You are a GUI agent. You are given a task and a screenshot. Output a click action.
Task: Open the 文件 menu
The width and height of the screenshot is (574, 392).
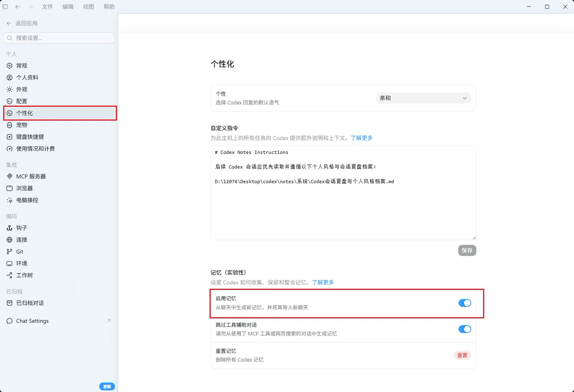tap(47, 7)
